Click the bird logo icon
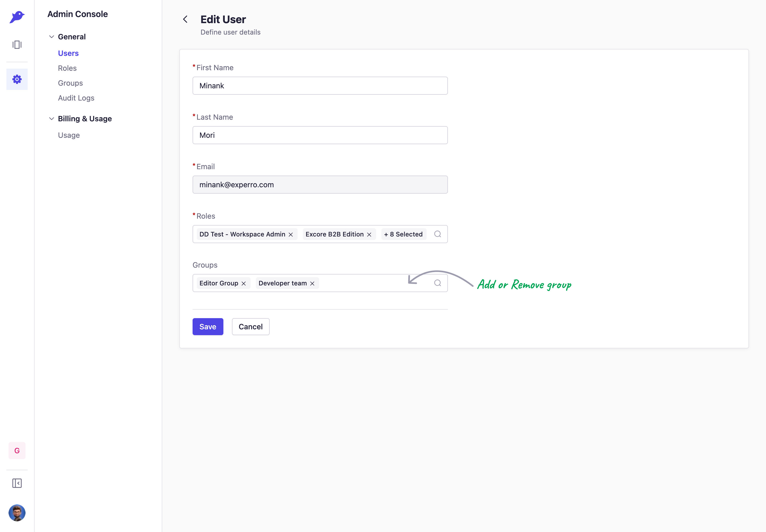Viewport: 766px width, 532px height. coord(17,17)
